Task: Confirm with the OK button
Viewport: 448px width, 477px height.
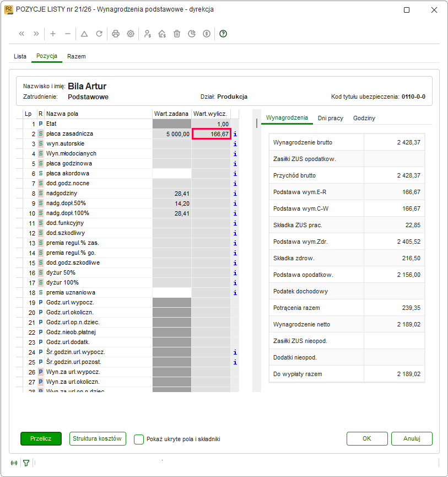Action: pos(367,438)
